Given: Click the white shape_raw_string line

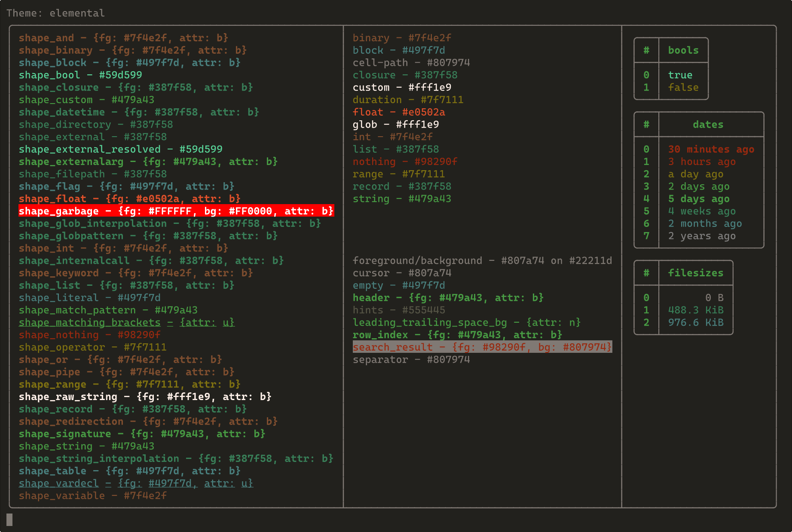Looking at the screenshot, I should point(145,397).
